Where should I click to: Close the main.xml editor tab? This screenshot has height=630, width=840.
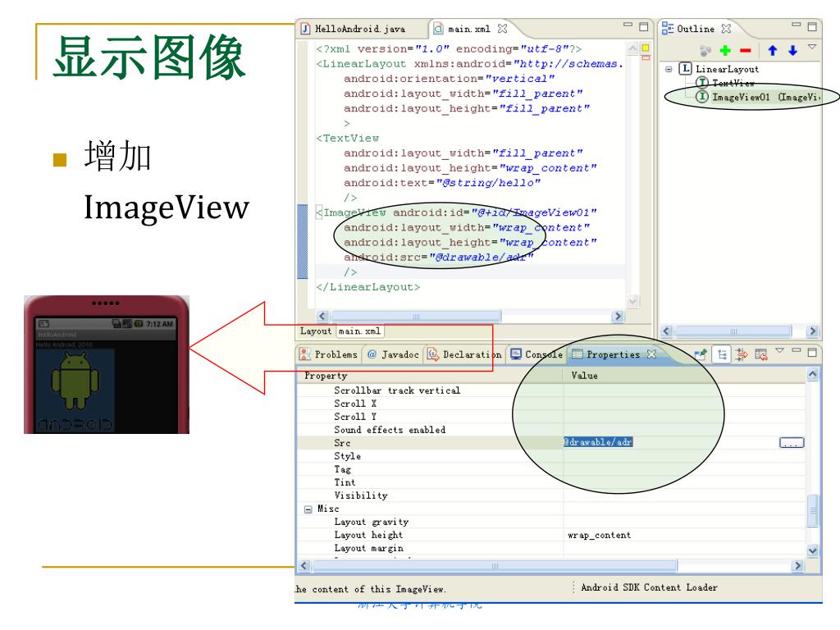[502, 29]
